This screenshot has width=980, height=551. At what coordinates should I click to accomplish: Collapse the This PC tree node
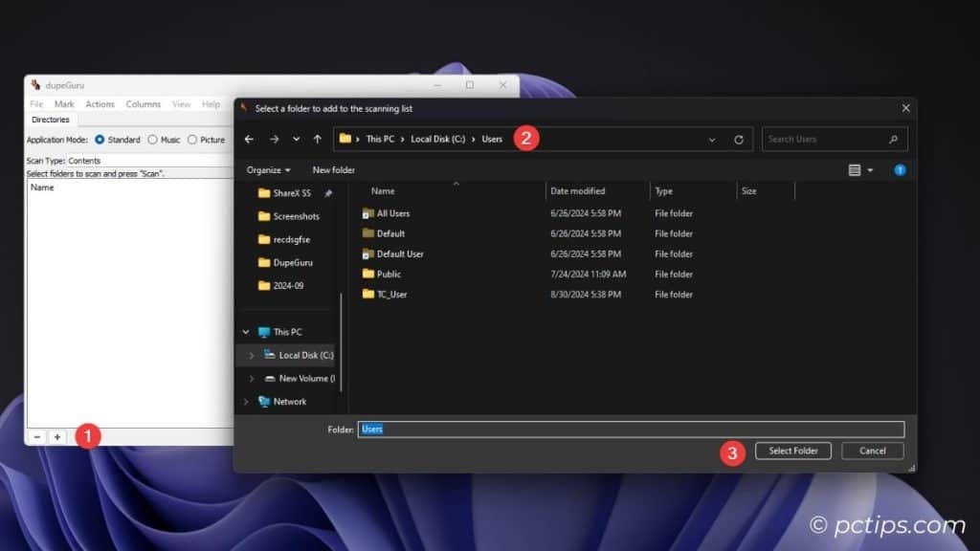[245, 332]
